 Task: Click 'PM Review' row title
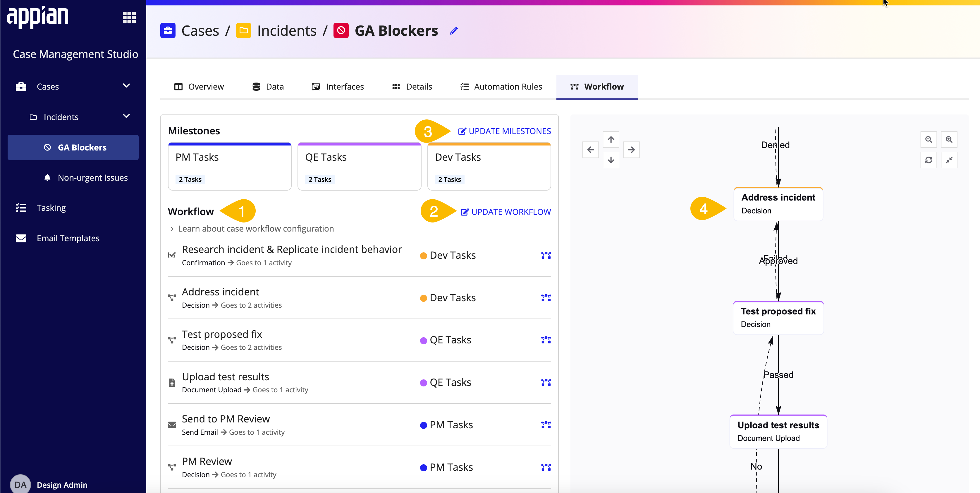point(207,462)
